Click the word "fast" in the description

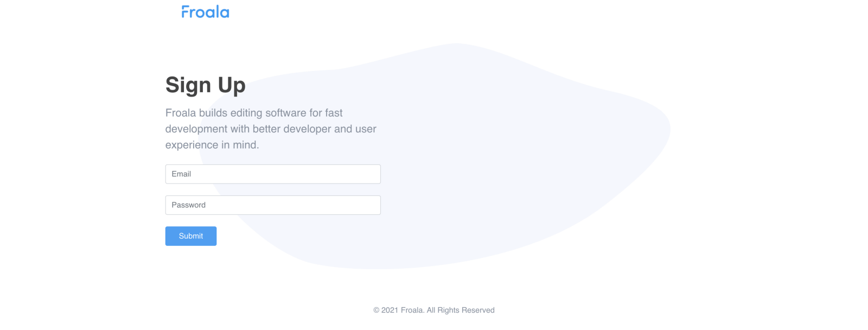click(x=334, y=113)
